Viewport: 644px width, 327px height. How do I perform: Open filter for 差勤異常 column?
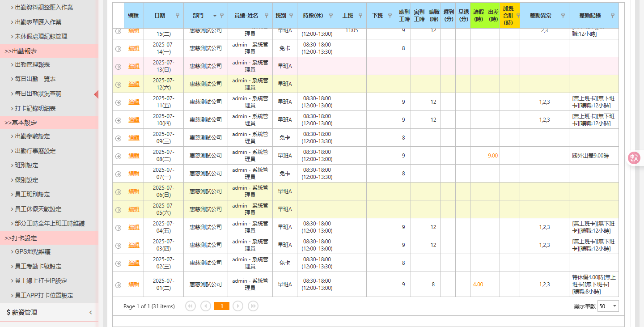click(563, 16)
